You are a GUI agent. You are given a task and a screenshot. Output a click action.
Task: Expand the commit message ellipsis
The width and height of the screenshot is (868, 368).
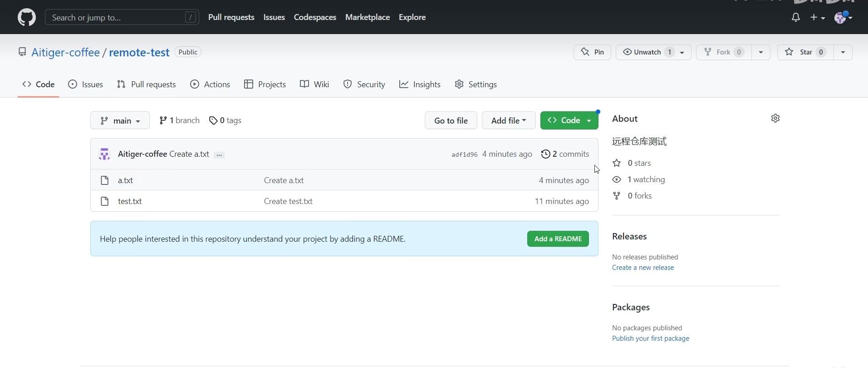pyautogui.click(x=219, y=155)
